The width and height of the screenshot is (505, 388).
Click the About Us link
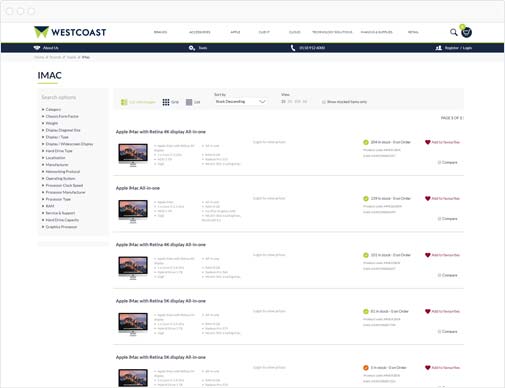point(51,48)
